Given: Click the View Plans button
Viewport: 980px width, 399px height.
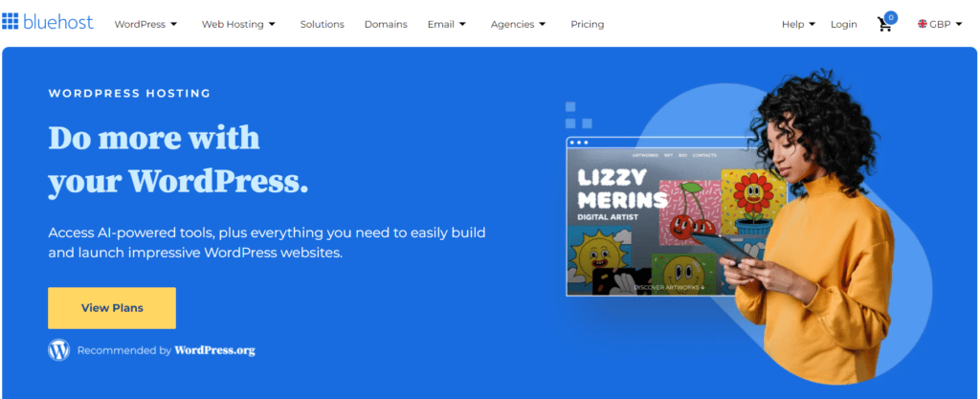Looking at the screenshot, I should coord(112,308).
